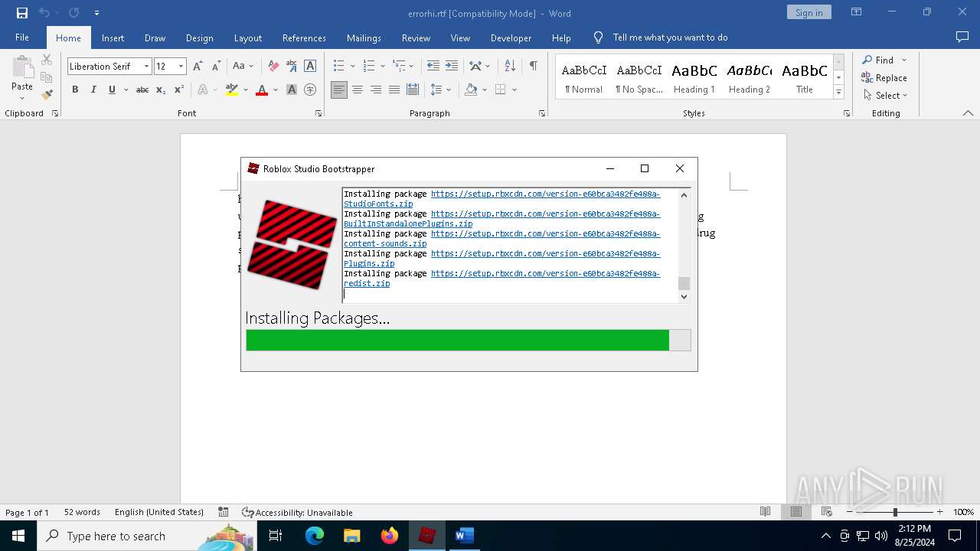Image resolution: width=980 pixels, height=551 pixels.
Task: Clear all formatting icon
Action: (273, 66)
